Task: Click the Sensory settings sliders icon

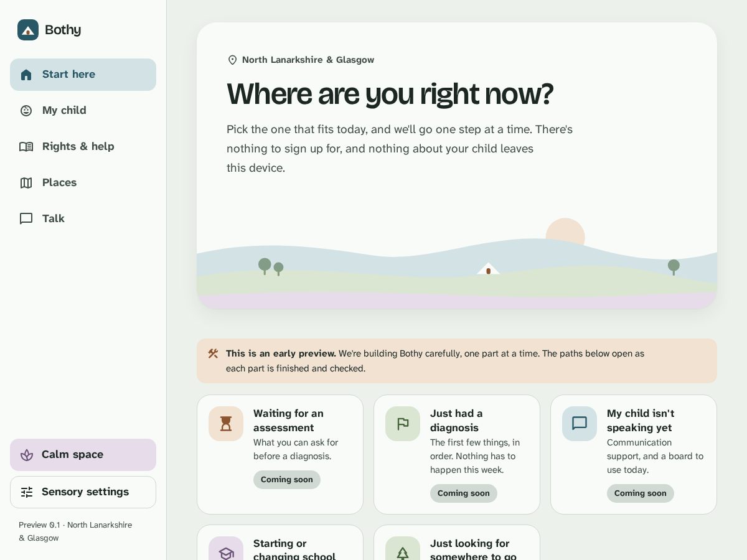Action: click(x=27, y=492)
